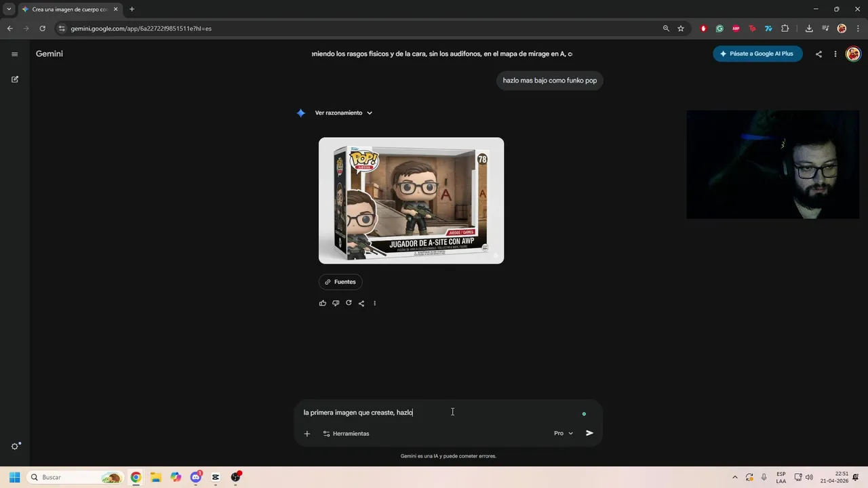Open the Gemini main menu hamburger
Screen dimensions: 868x488
14,54
